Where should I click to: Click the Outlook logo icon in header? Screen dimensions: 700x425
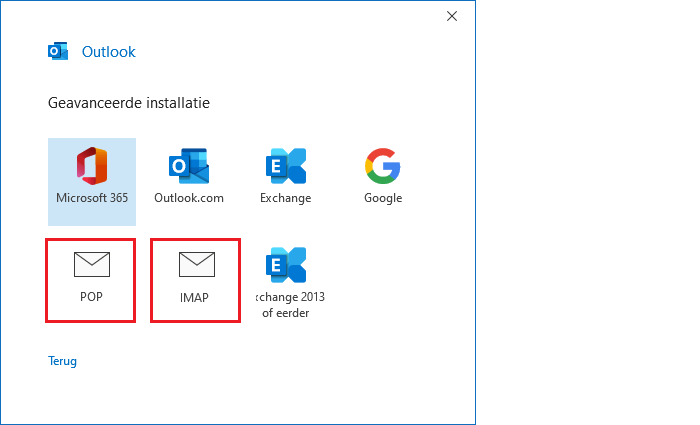(x=58, y=51)
